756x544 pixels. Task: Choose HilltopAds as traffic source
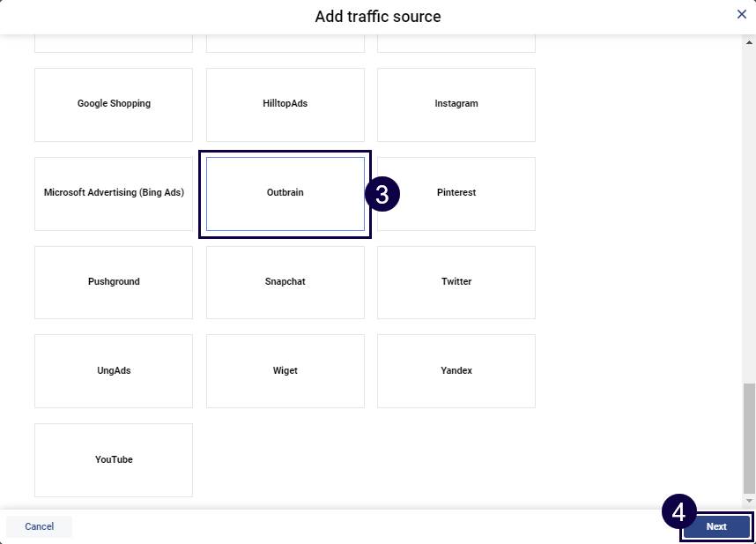click(x=285, y=104)
